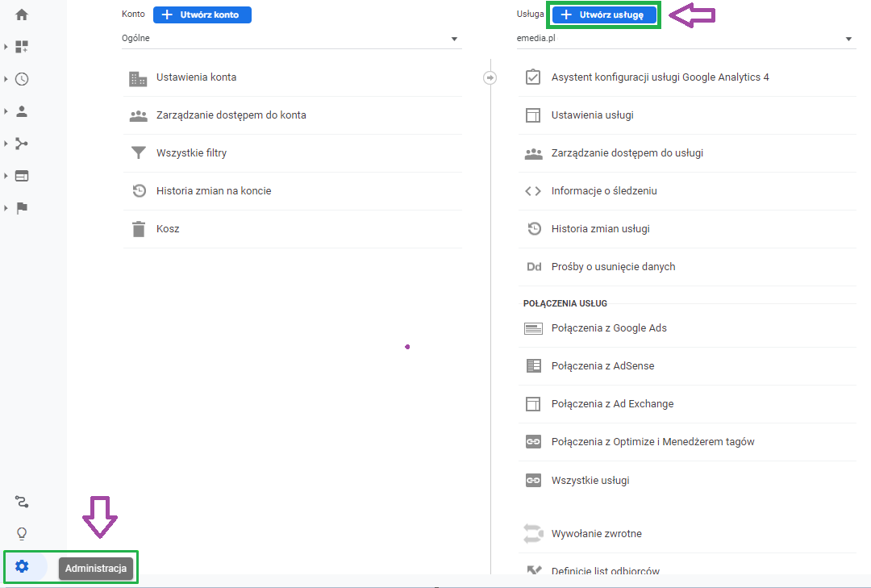
Task: Open the Ogólne account dropdown
Action: (290, 38)
